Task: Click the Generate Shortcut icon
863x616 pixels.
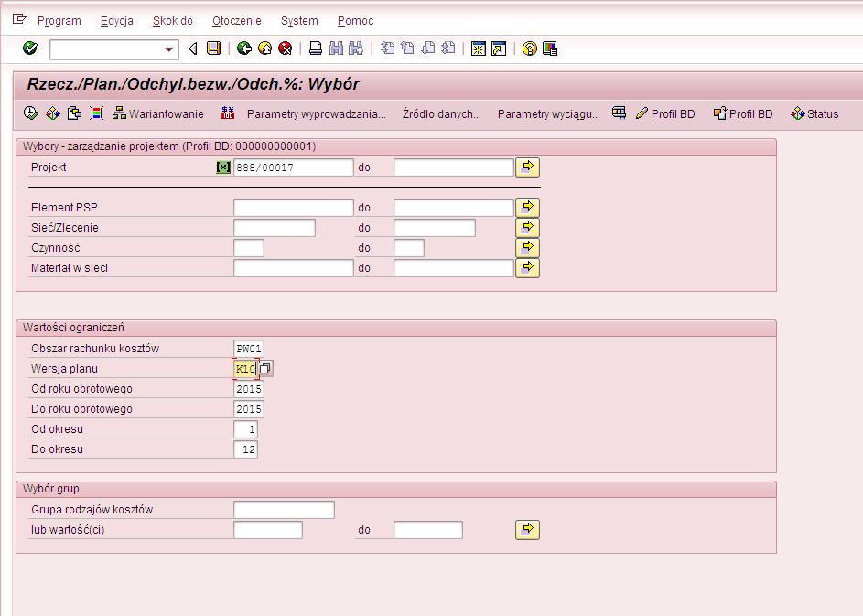Action: point(499,49)
